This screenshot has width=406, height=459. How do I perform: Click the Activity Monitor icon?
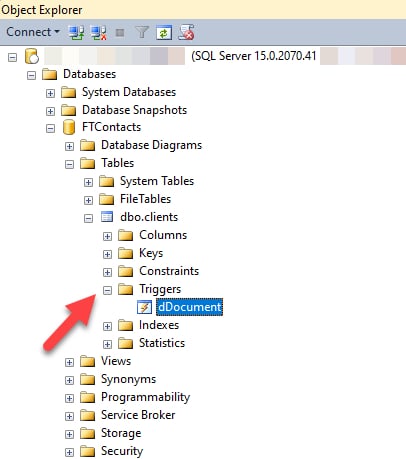[x=186, y=32]
